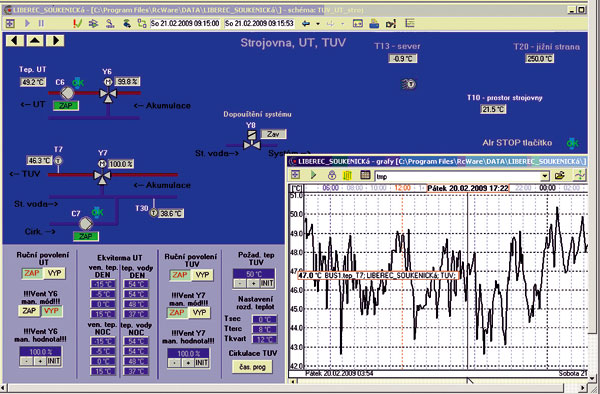This screenshot has width=600, height=394.
Task: Set Vent Y7 manual mode to VYP
Action: pos(199,313)
